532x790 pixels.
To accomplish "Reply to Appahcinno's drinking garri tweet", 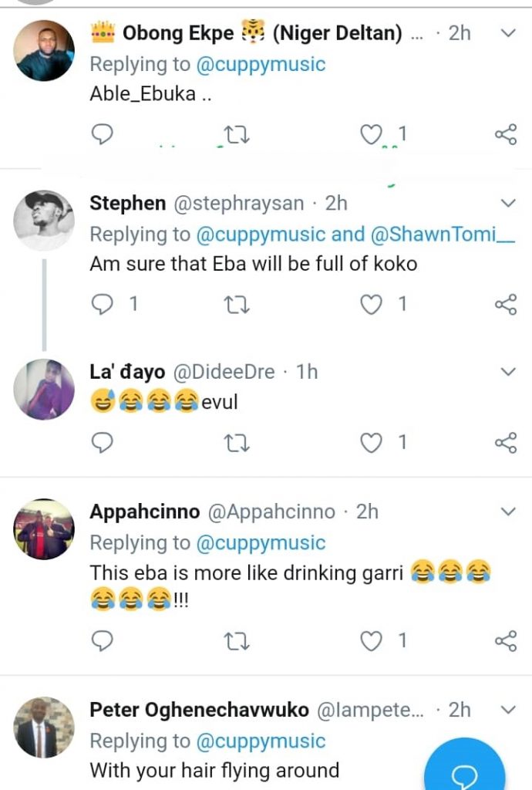I will [x=102, y=640].
